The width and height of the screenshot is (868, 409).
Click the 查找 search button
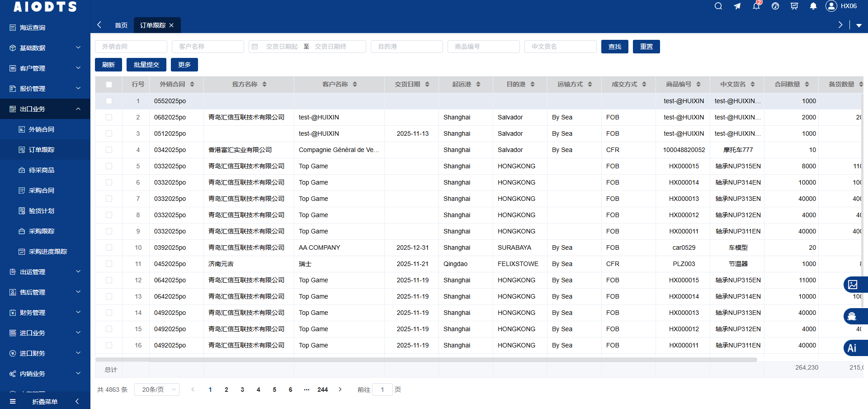[x=614, y=47]
